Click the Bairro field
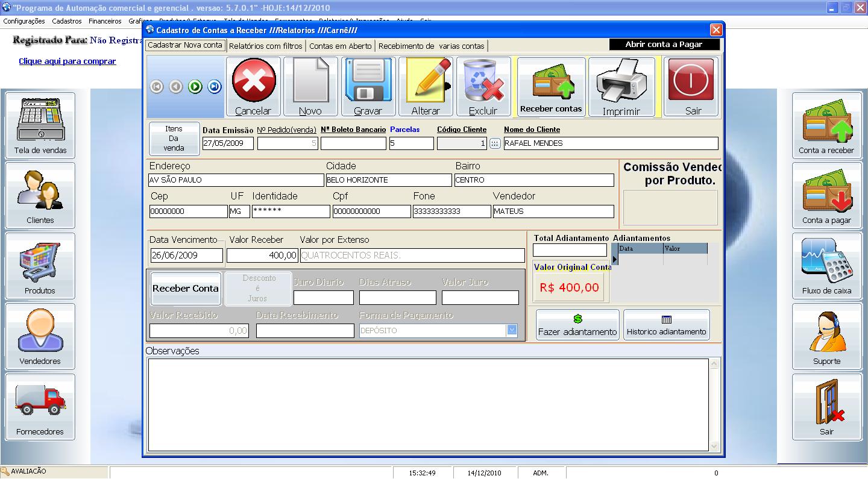Screen dimensions: 868x479 coord(534,180)
